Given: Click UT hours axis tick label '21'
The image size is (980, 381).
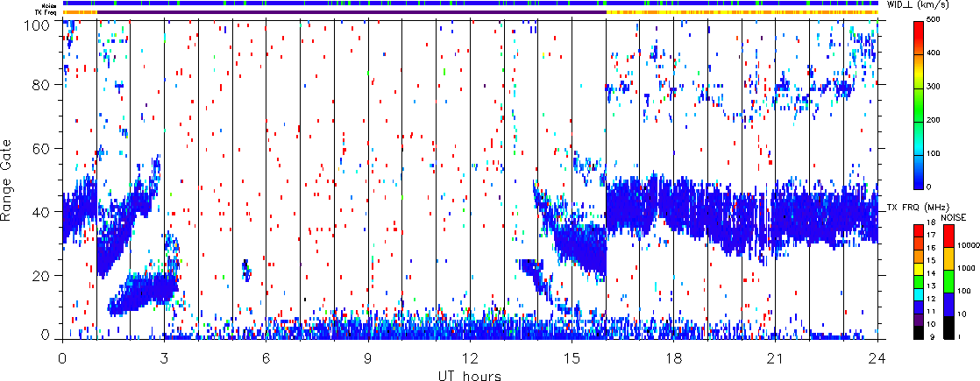Looking at the screenshot, I should (x=776, y=358).
